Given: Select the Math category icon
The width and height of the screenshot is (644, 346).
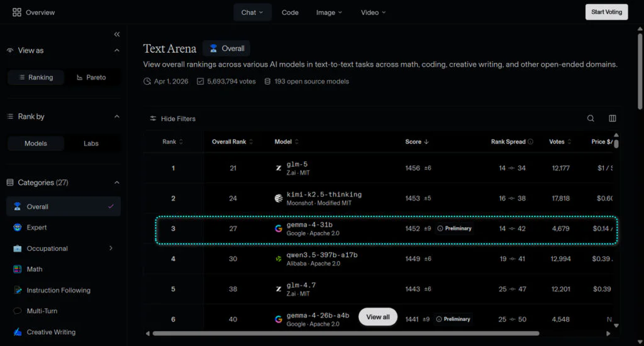Looking at the screenshot, I should click(18, 269).
